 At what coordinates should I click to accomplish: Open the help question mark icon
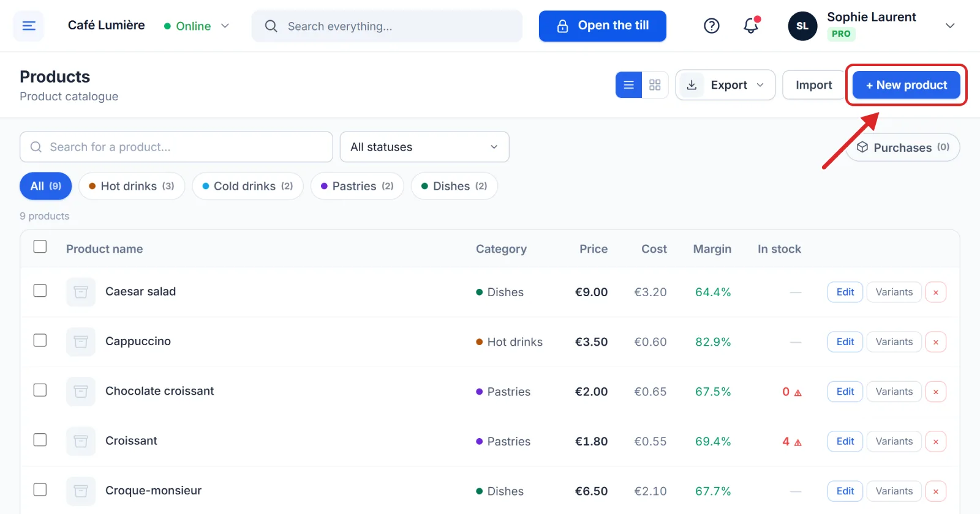pyautogui.click(x=711, y=26)
